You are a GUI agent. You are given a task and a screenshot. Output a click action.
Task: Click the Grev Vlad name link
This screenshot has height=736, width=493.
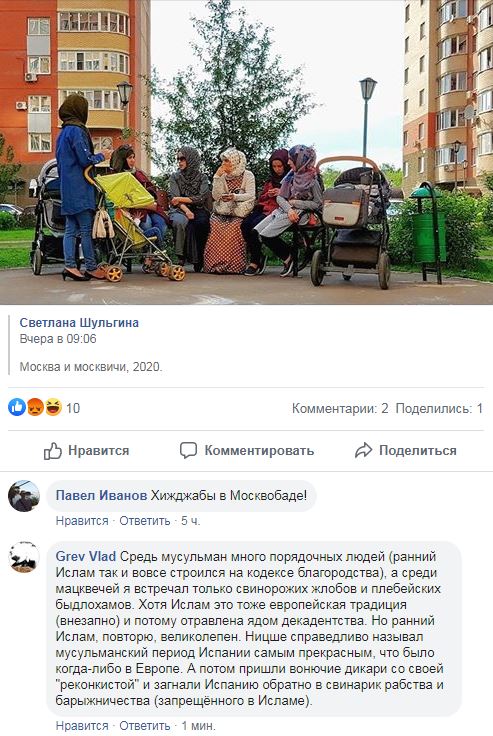(x=85, y=557)
